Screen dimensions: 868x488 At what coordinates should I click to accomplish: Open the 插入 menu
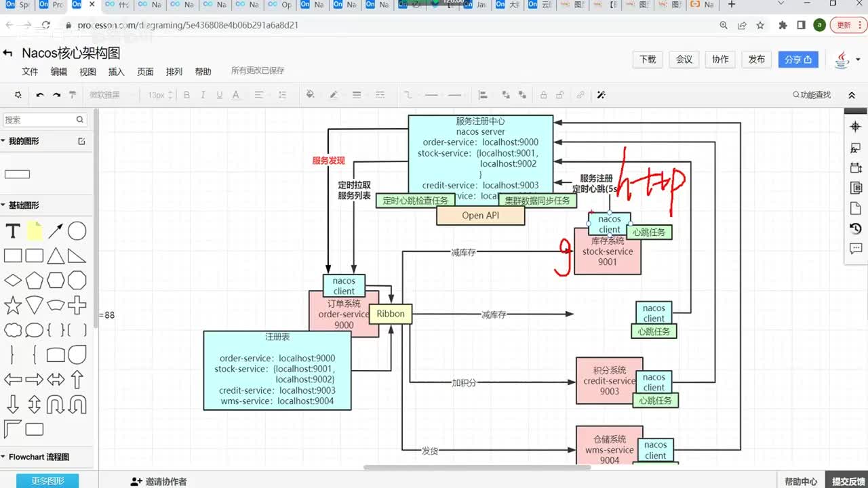pyautogui.click(x=117, y=71)
